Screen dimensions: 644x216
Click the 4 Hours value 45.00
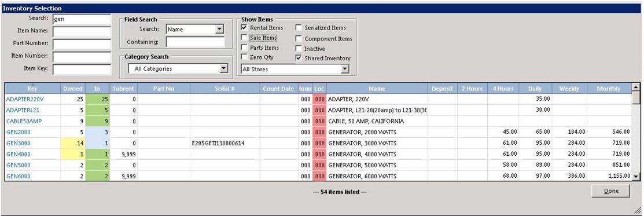[510, 132]
